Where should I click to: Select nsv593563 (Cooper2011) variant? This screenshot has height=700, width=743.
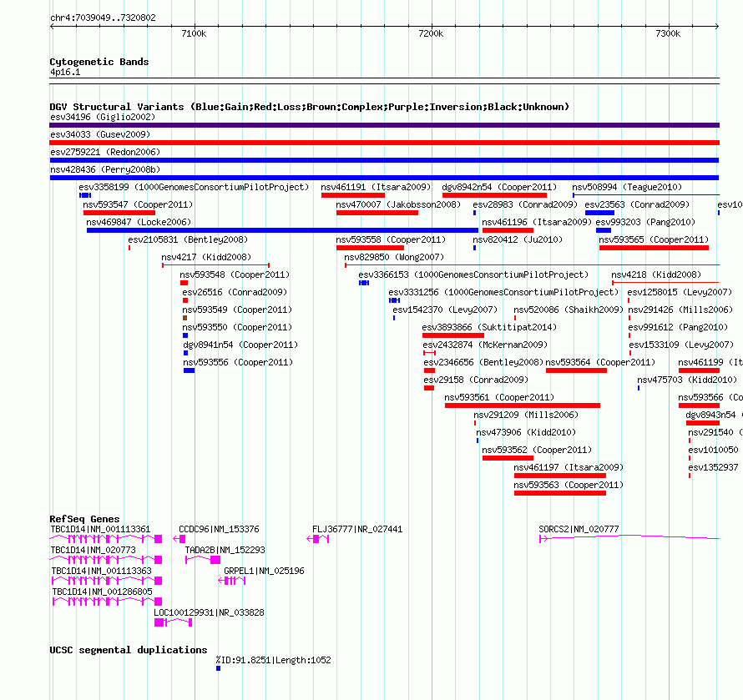click(560, 493)
